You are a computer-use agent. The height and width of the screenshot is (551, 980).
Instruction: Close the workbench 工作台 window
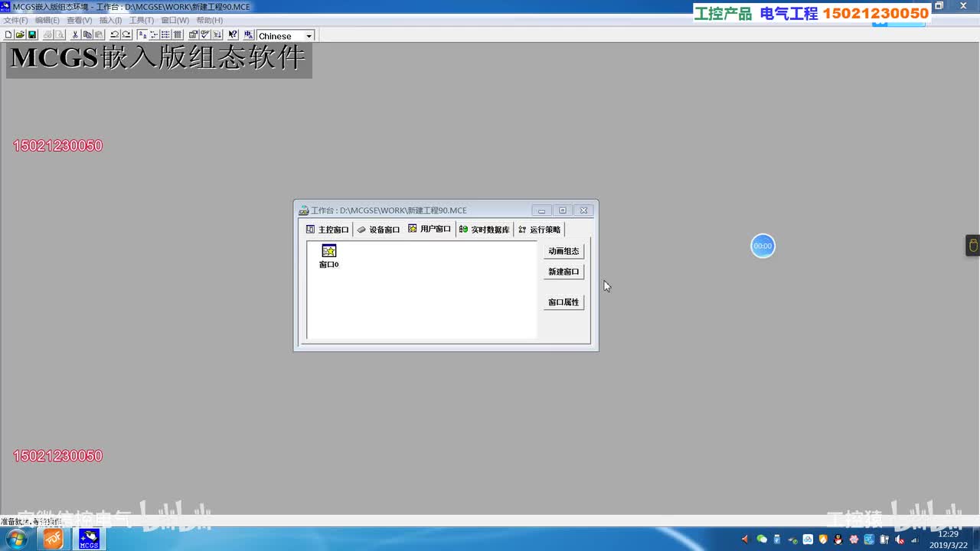[583, 210]
